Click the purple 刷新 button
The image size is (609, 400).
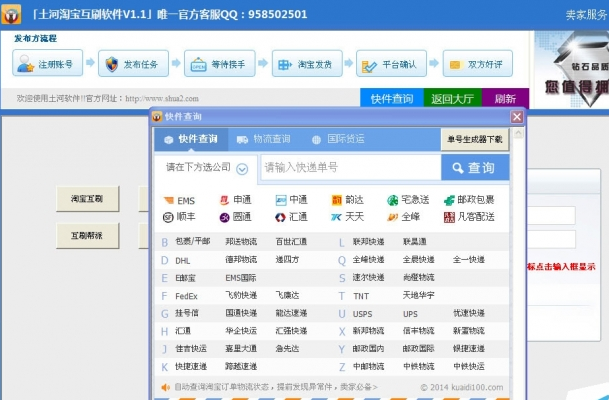tap(505, 99)
